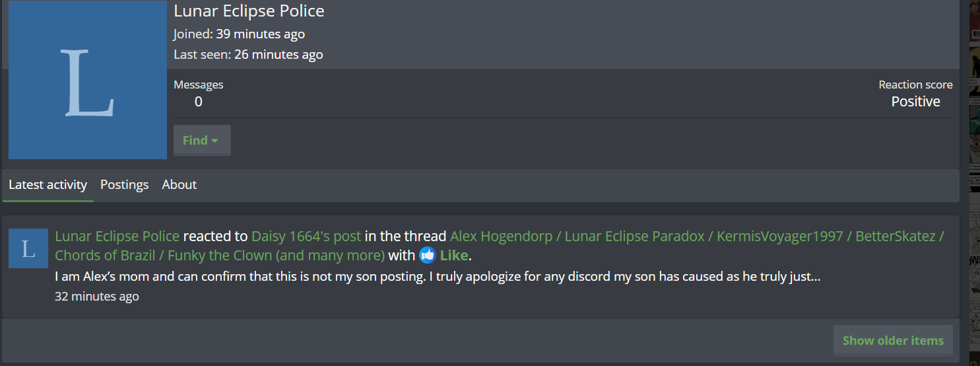Switch to the Postings tab
This screenshot has width=980, height=366.
pos(125,184)
